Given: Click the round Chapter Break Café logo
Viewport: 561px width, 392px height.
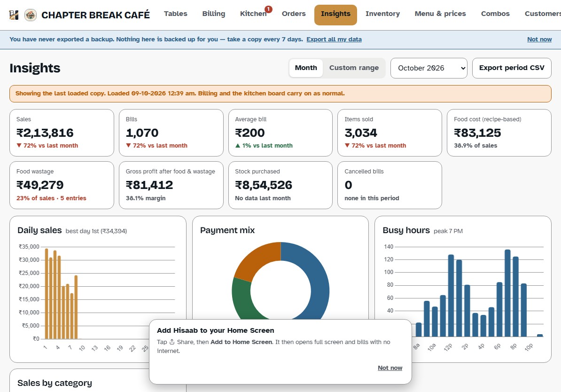Looking at the screenshot, I should pos(31,15).
